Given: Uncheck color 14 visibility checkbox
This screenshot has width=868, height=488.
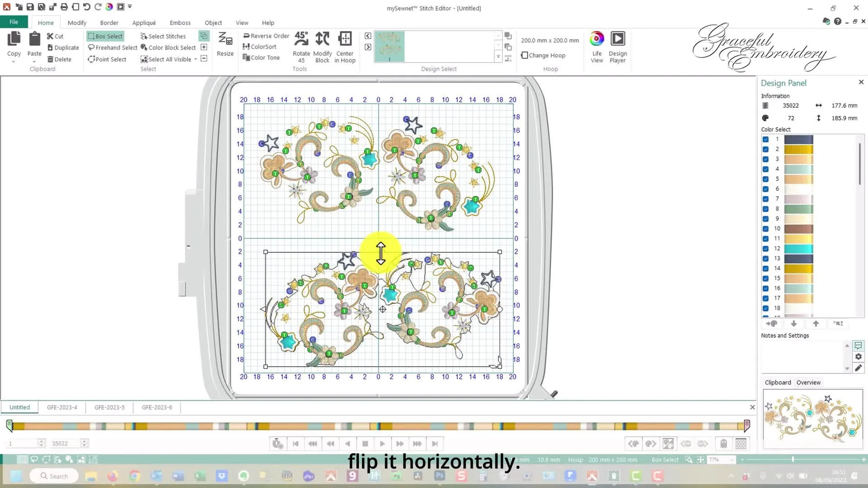Looking at the screenshot, I should (x=766, y=269).
